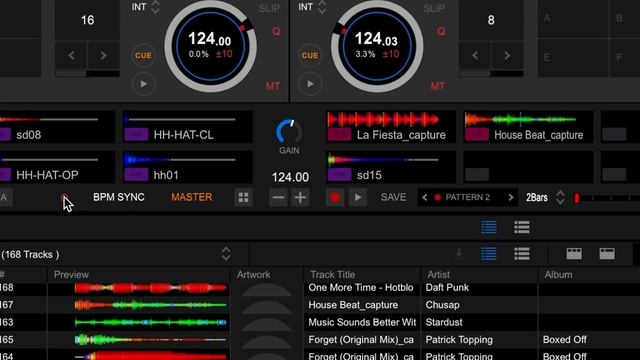
Task: Play the left deck
Action: pos(143,84)
